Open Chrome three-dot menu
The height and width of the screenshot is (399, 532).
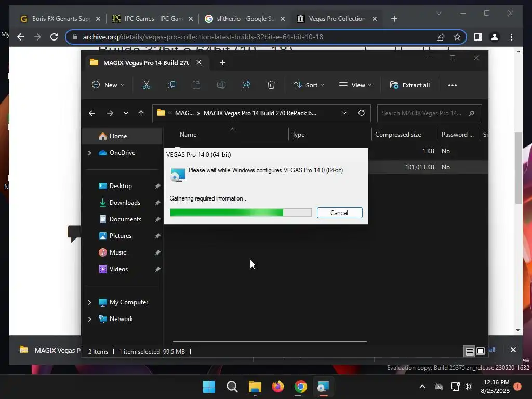(x=511, y=37)
